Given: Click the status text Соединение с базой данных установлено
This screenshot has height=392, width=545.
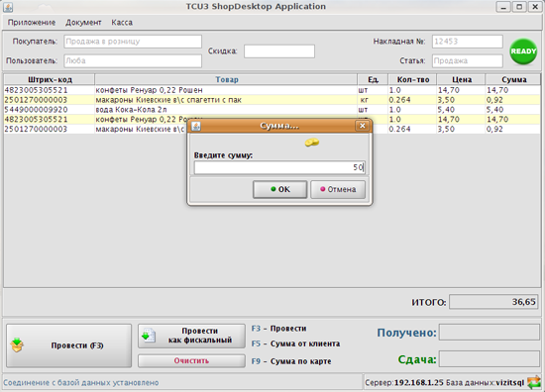Looking at the screenshot, I should 81,383.
